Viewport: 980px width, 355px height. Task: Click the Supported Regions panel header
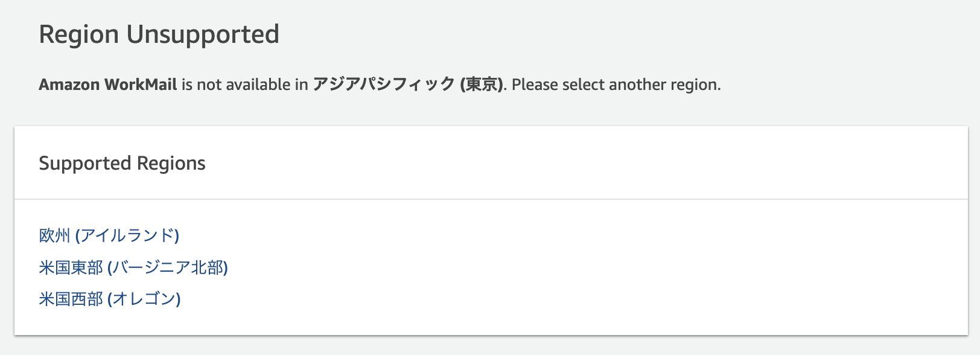[x=122, y=163]
